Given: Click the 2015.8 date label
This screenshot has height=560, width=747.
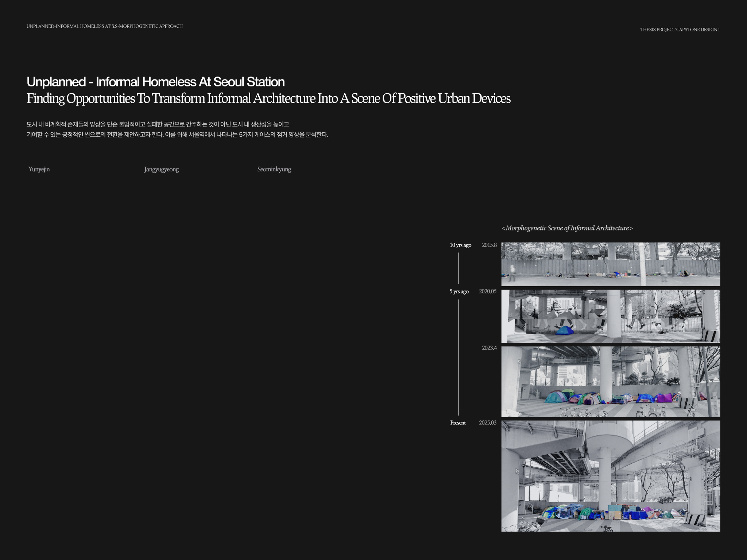Looking at the screenshot, I should (489, 245).
